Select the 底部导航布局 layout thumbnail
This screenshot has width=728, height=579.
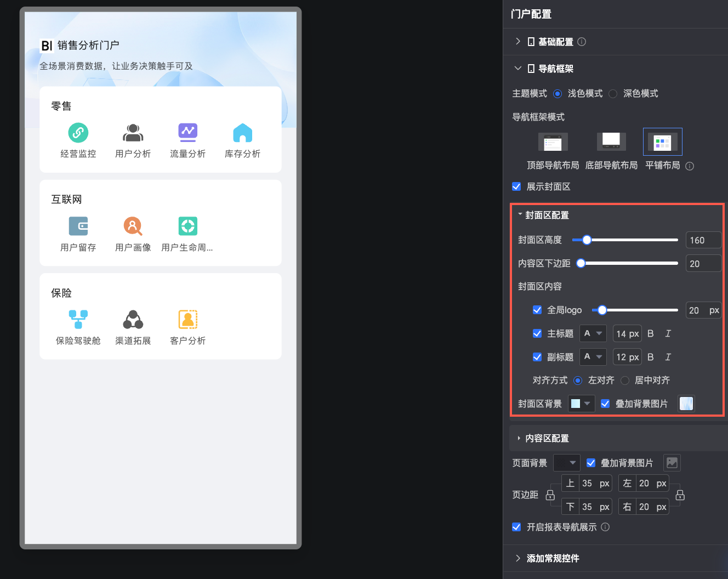click(611, 141)
